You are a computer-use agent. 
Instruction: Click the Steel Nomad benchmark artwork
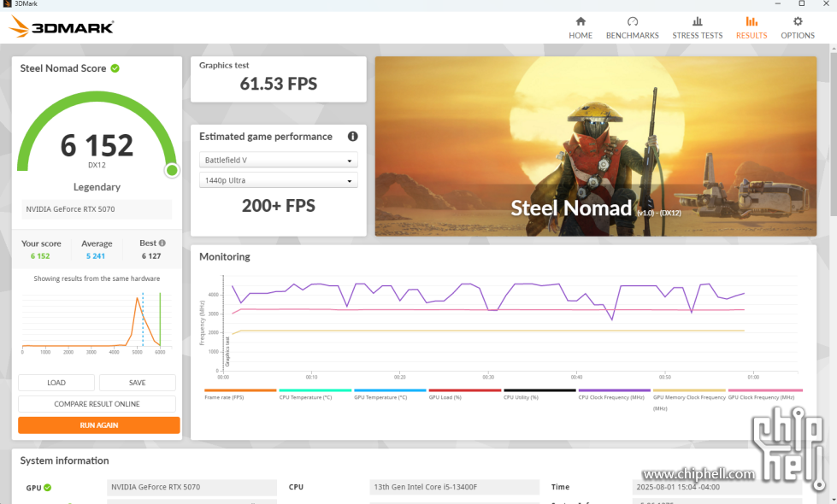coord(596,146)
